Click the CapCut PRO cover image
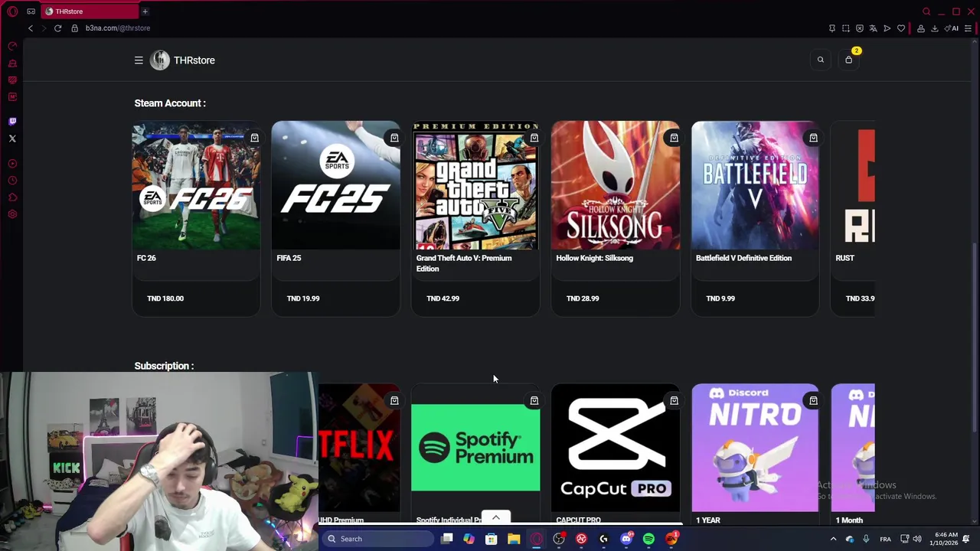This screenshot has height=551, width=980. point(616,448)
